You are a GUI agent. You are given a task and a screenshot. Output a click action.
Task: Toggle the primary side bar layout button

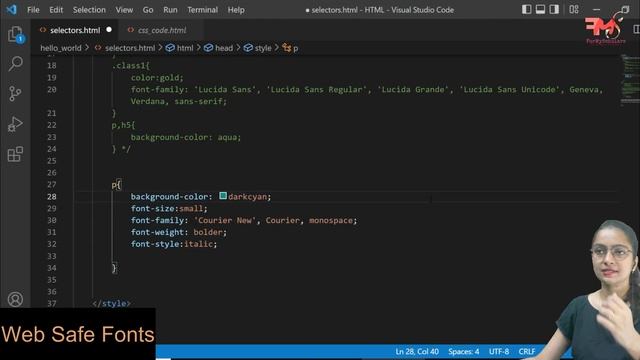[x=527, y=9]
